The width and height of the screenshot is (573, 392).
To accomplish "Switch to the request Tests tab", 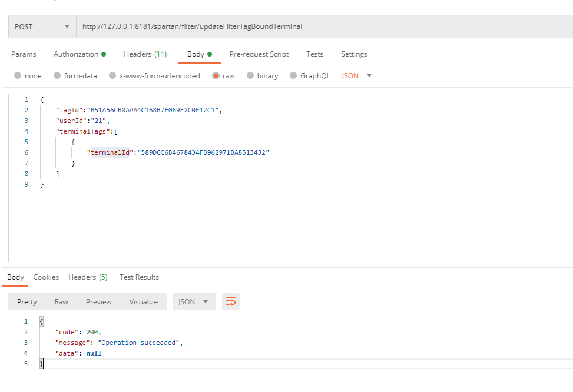I will 314,54.
